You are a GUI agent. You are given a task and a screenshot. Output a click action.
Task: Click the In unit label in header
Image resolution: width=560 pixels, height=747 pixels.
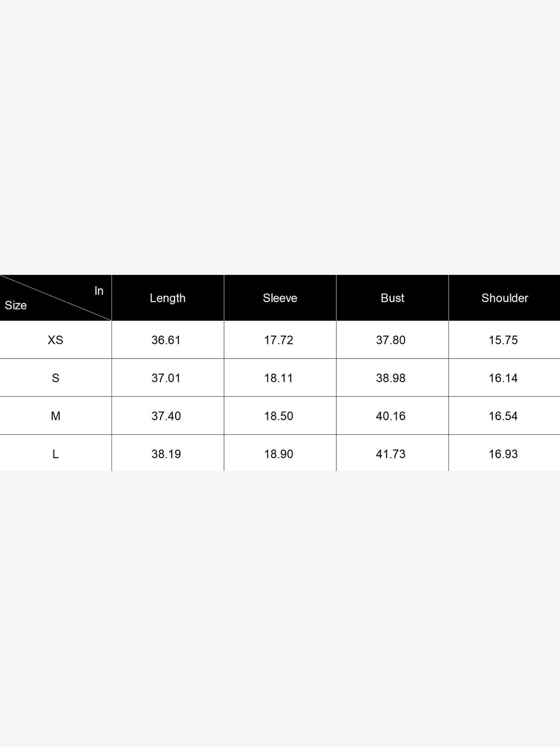tap(99, 291)
